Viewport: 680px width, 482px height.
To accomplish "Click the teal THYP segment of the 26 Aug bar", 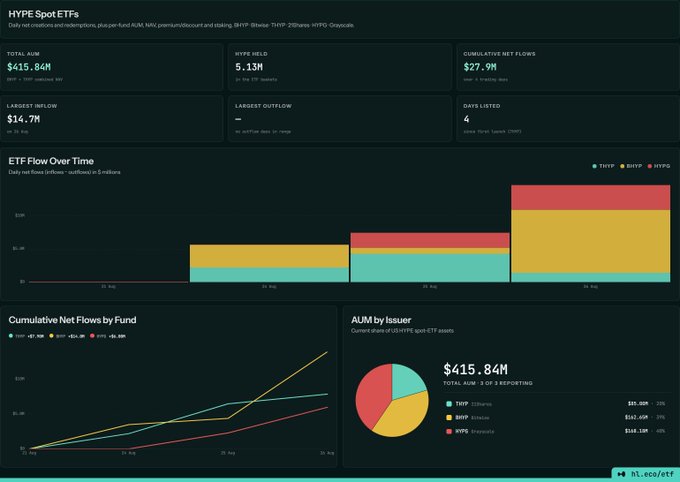I will (x=591, y=277).
